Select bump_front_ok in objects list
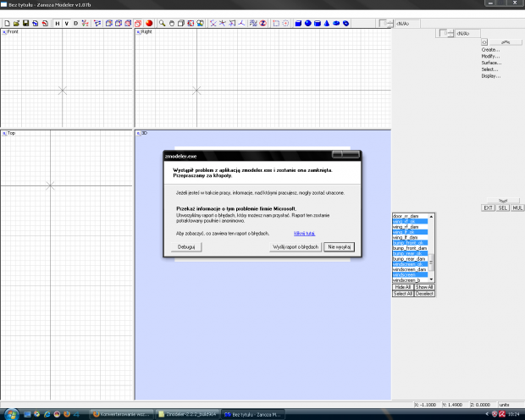This screenshot has width=525, height=420. click(x=410, y=243)
